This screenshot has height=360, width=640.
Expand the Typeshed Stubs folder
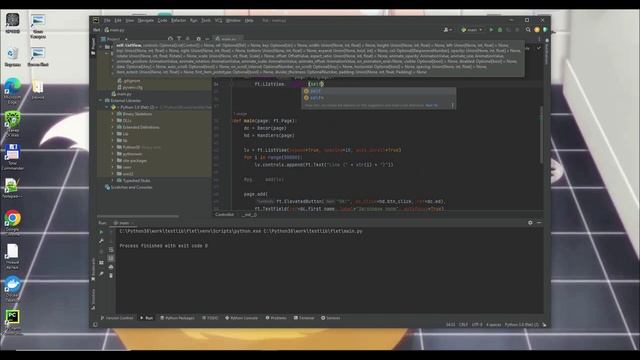(113, 180)
